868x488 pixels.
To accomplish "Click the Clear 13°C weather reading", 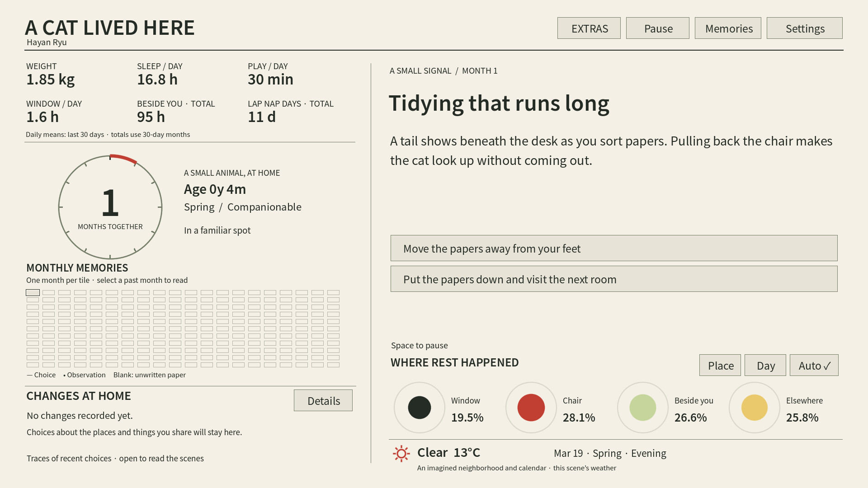I will click(x=448, y=452).
